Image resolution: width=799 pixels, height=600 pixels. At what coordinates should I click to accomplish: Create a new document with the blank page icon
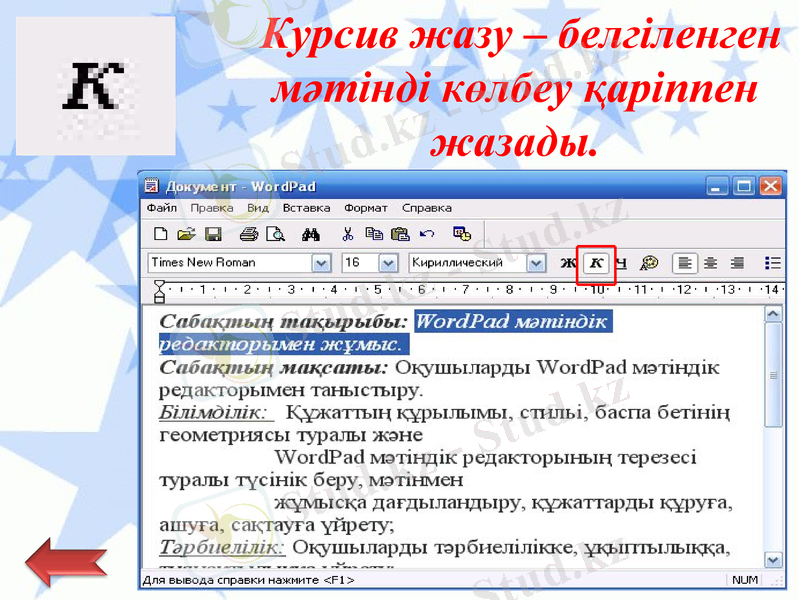point(161,234)
